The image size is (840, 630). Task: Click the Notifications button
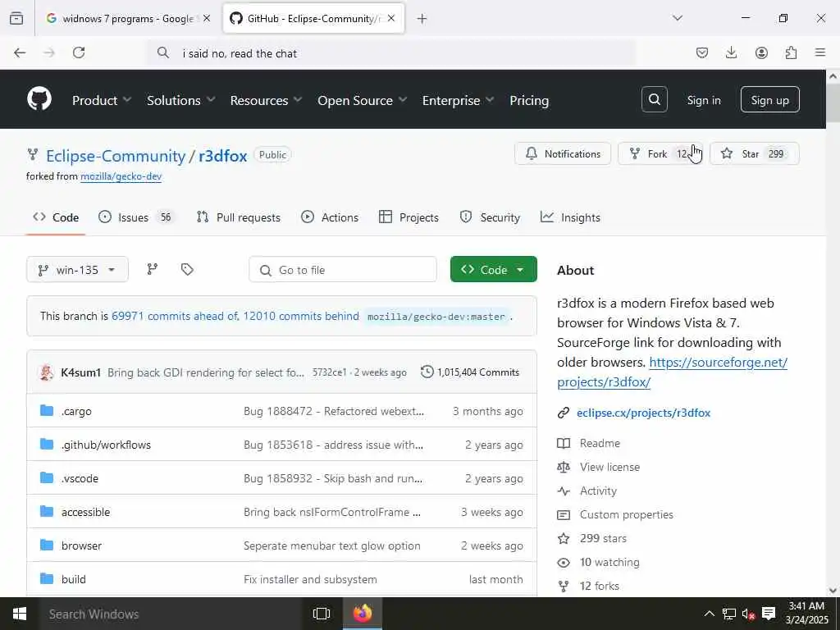(563, 153)
